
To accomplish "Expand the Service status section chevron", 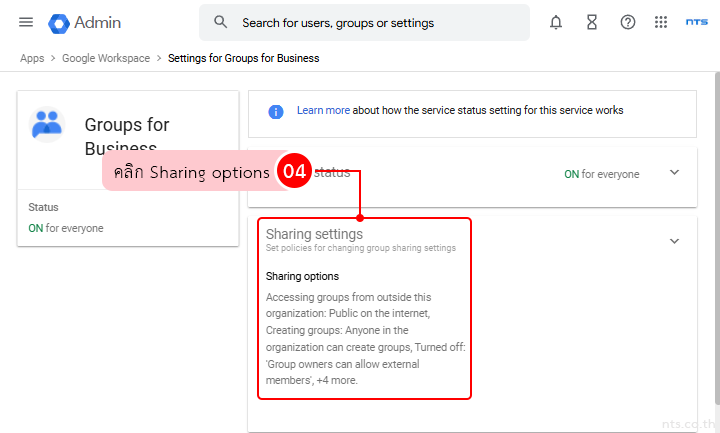I will coord(674,172).
